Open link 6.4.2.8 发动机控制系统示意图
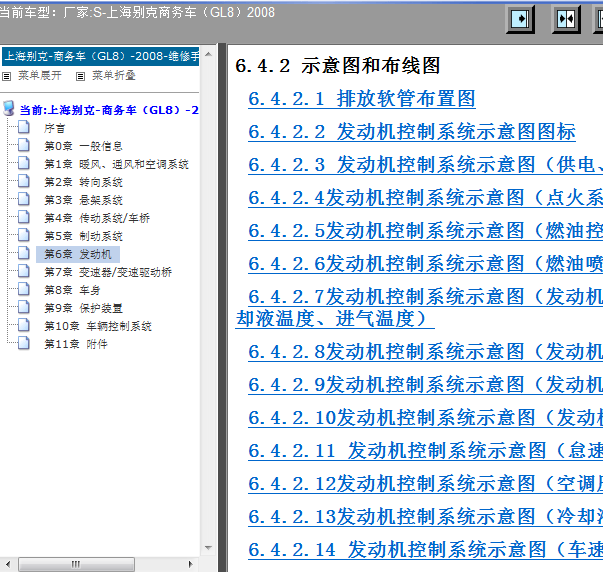 pos(425,352)
